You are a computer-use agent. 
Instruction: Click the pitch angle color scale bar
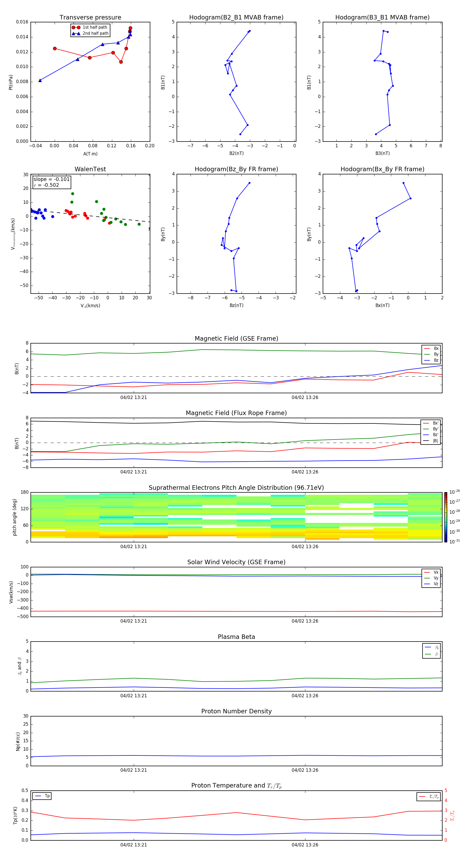pyautogui.click(x=446, y=517)
